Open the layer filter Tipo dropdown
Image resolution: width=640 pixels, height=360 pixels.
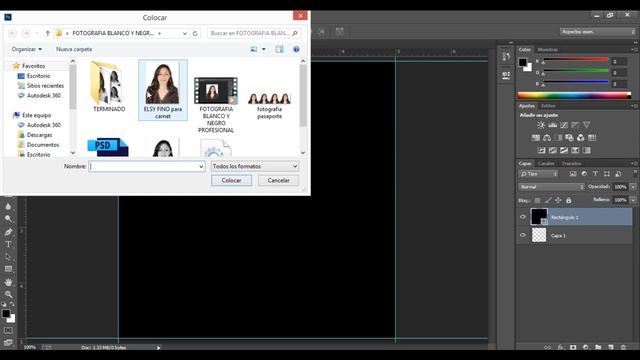(x=538, y=174)
